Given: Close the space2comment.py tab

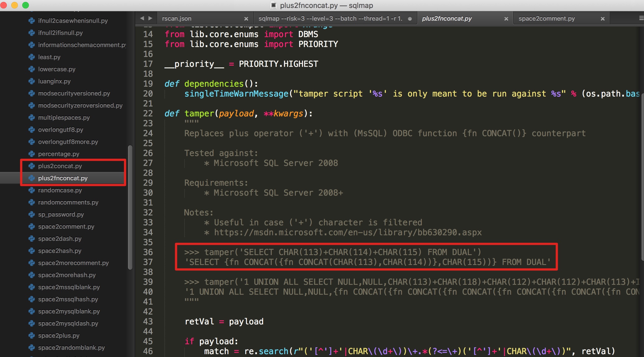Looking at the screenshot, I should coord(603,19).
